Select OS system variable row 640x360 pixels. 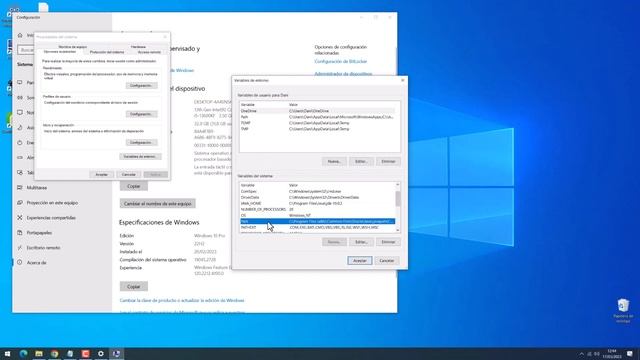[x=318, y=215]
